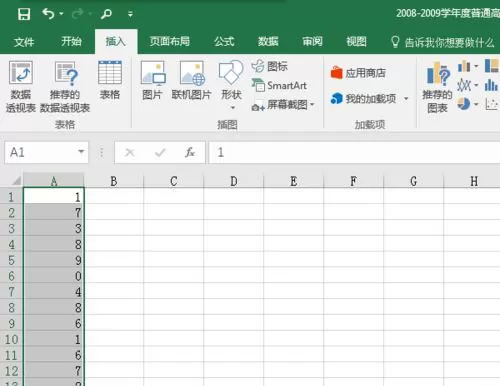Click the Undo arrow icon
The height and width of the screenshot is (386, 500).
point(48,14)
